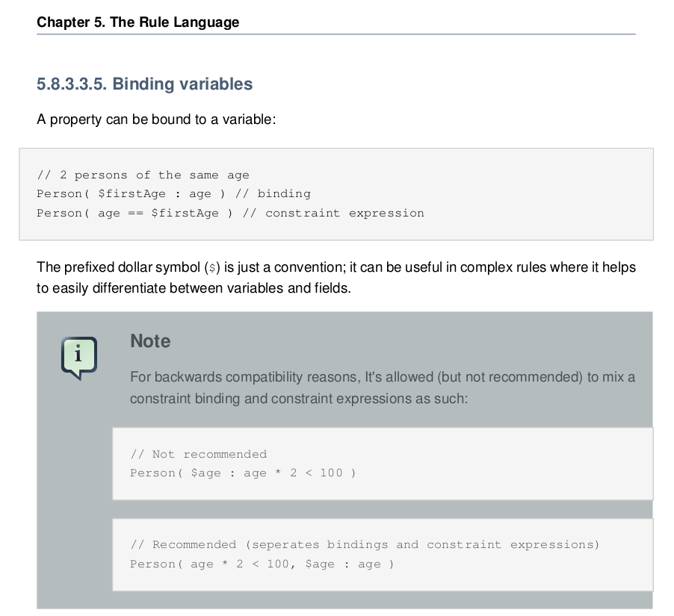
Task: Click the "Person( age * 2 < 100, $age : age )" line
Action: [262, 564]
